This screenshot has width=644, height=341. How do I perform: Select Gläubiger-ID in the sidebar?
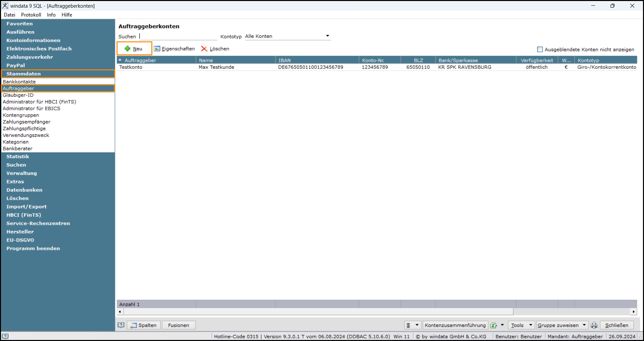[x=58, y=95]
